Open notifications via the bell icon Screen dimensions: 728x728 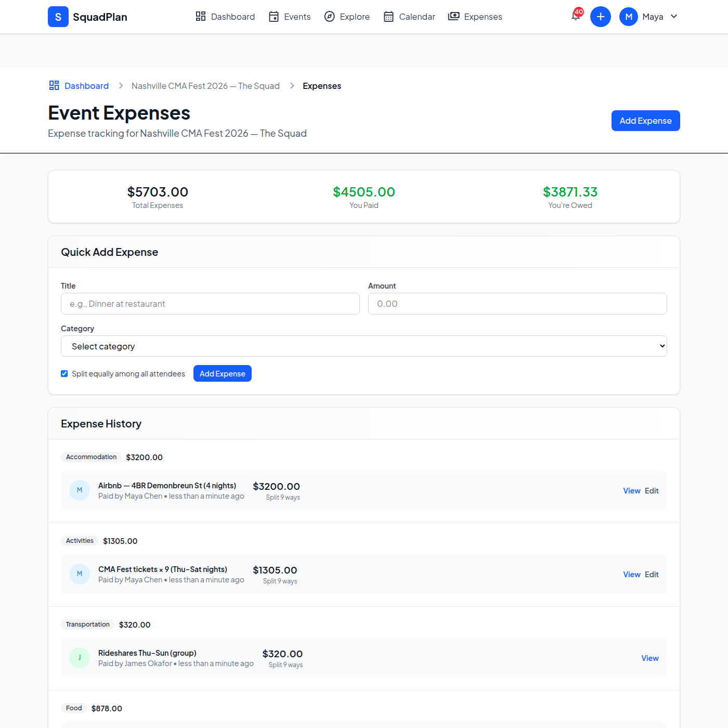pyautogui.click(x=575, y=17)
